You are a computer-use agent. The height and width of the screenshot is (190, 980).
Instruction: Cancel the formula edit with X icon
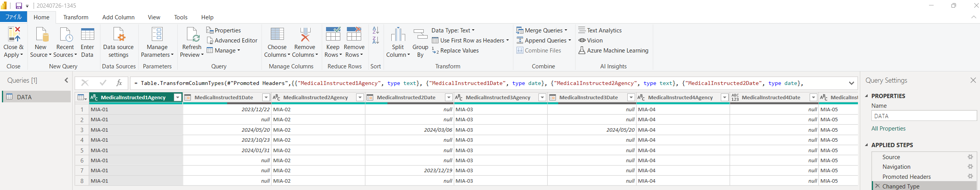coord(85,83)
